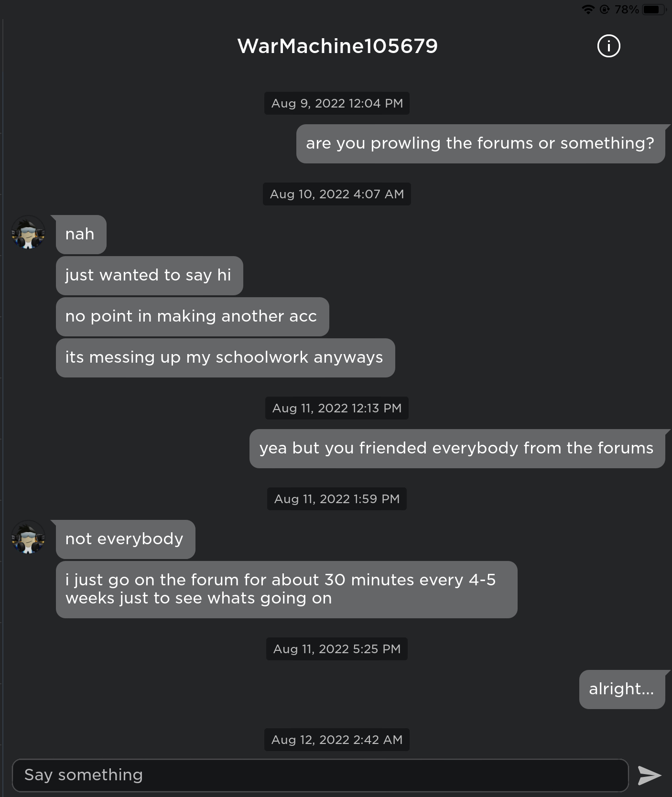Viewport: 672px width, 797px height.
Task: Select "no point in making another acc" bubble
Action: tap(192, 317)
